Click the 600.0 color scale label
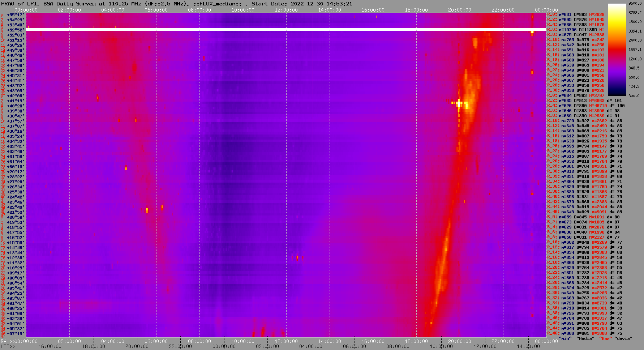Screen dimensions: 644x350 [634, 77]
